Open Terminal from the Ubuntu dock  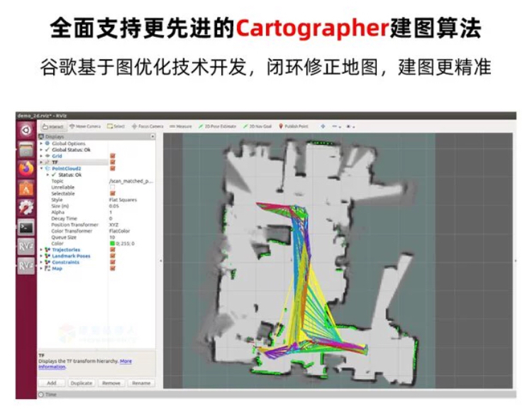point(26,228)
